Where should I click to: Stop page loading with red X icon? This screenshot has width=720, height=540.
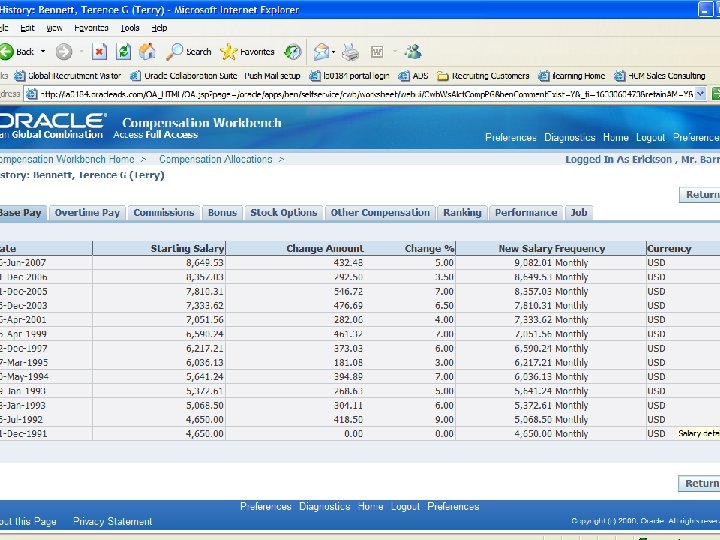(x=99, y=51)
